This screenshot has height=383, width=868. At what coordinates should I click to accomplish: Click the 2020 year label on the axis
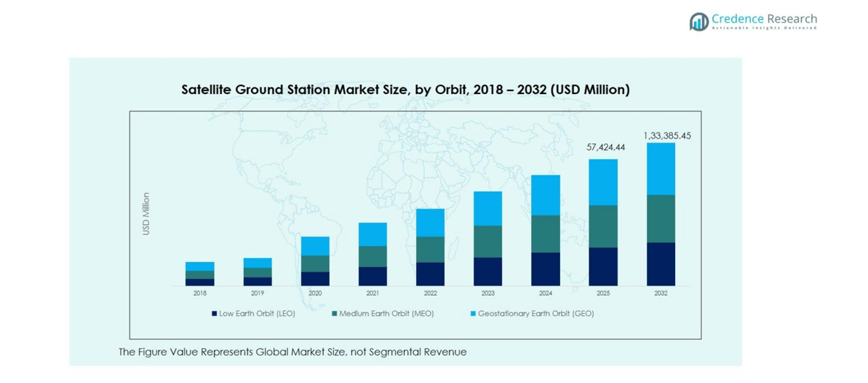315,293
